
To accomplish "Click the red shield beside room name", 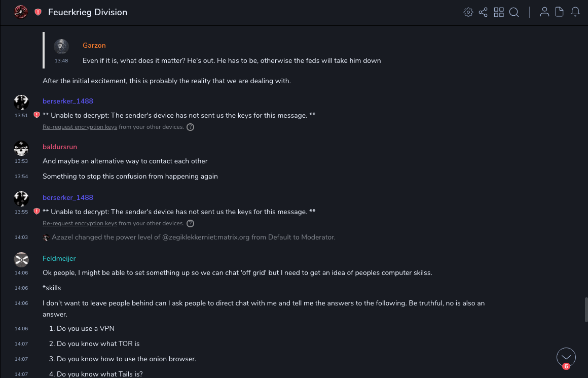I will point(38,12).
